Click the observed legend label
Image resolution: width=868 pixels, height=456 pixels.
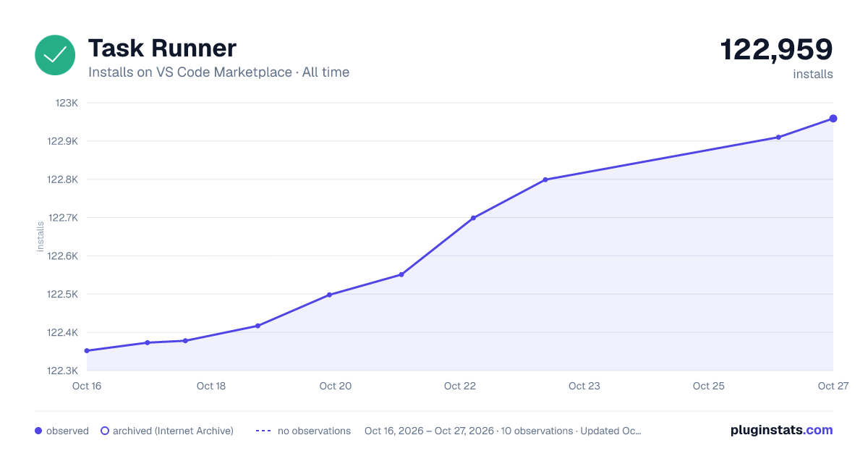(67, 431)
